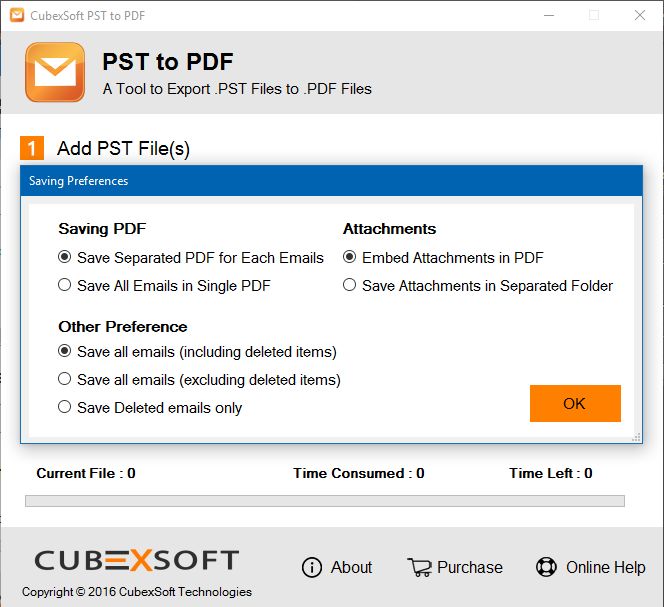Open the Online Help link
Image resolution: width=664 pixels, height=607 pixels.
[606, 567]
